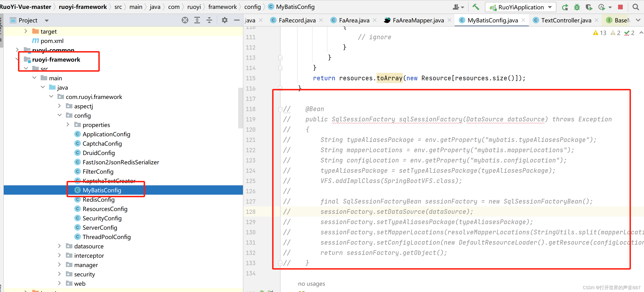Viewport: 644px width, 292px height.
Task: Click the config breadcrumb in navigation bar
Action: coord(252,7)
